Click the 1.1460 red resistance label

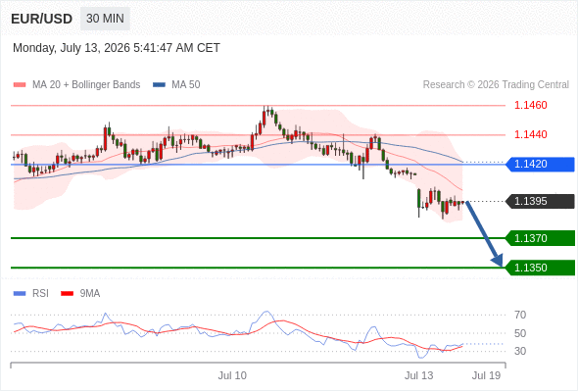tap(530, 105)
